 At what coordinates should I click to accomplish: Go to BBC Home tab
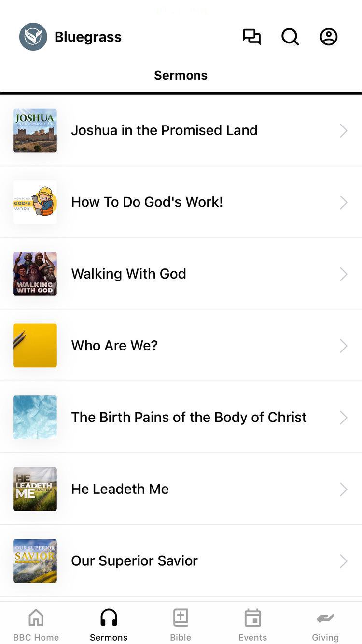[x=36, y=625]
